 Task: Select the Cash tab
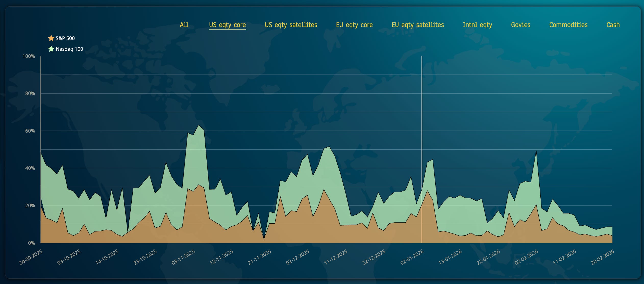click(613, 25)
